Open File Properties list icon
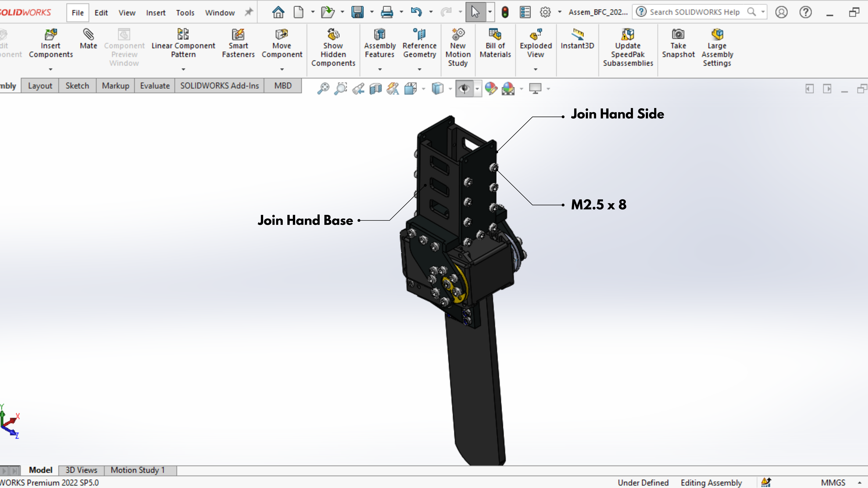The width and height of the screenshot is (868, 488). tap(525, 12)
